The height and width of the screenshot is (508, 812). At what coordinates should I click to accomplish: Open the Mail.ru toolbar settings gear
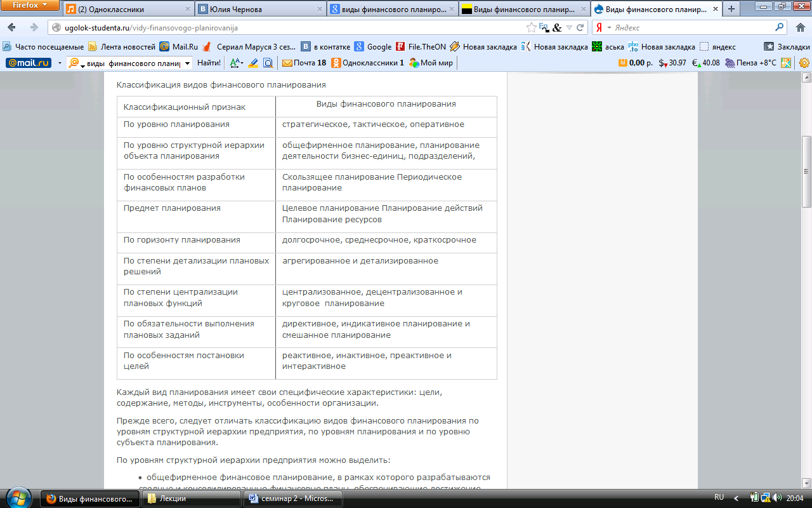[804, 63]
